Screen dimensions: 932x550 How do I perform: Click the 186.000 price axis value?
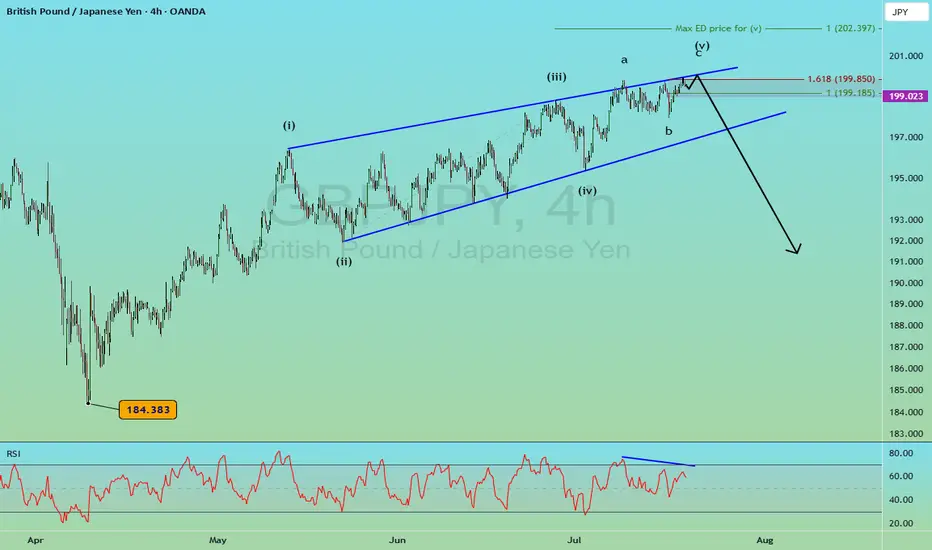[x=906, y=369]
